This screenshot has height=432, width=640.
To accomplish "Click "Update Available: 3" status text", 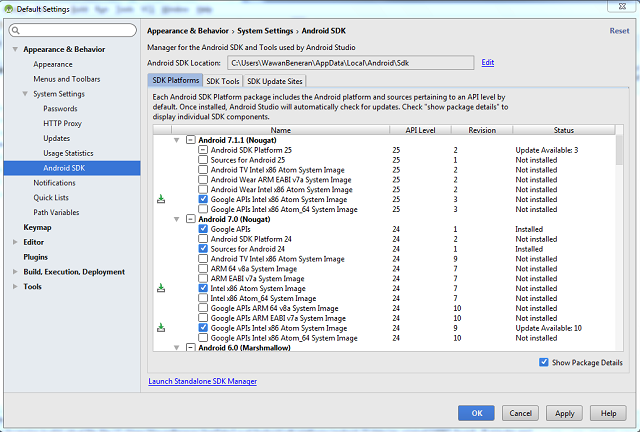I will [x=547, y=150].
